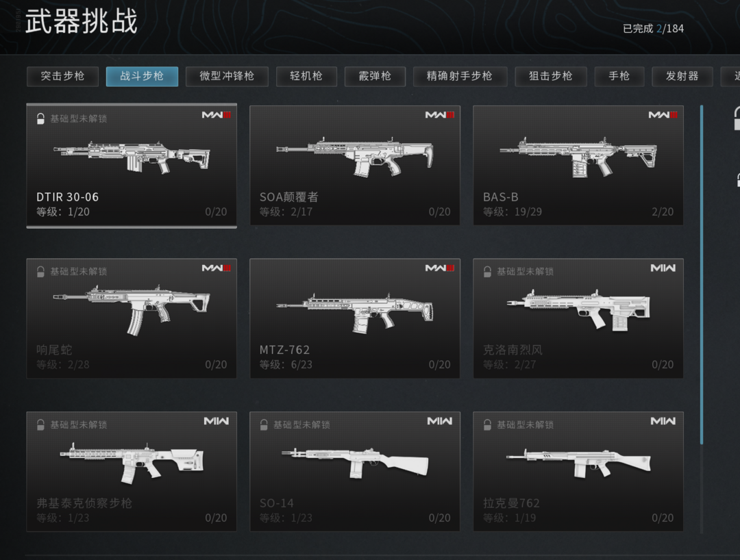Open the 精确射手步枪 tab
This screenshot has height=560, width=740.
point(460,77)
